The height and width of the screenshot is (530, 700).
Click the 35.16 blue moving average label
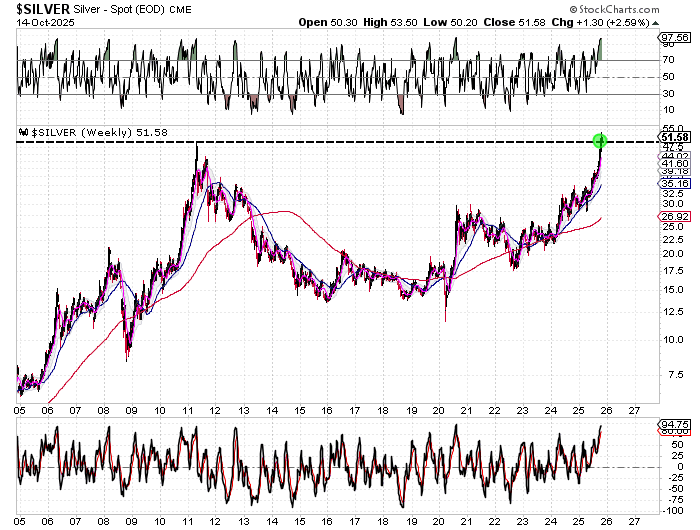pos(669,183)
